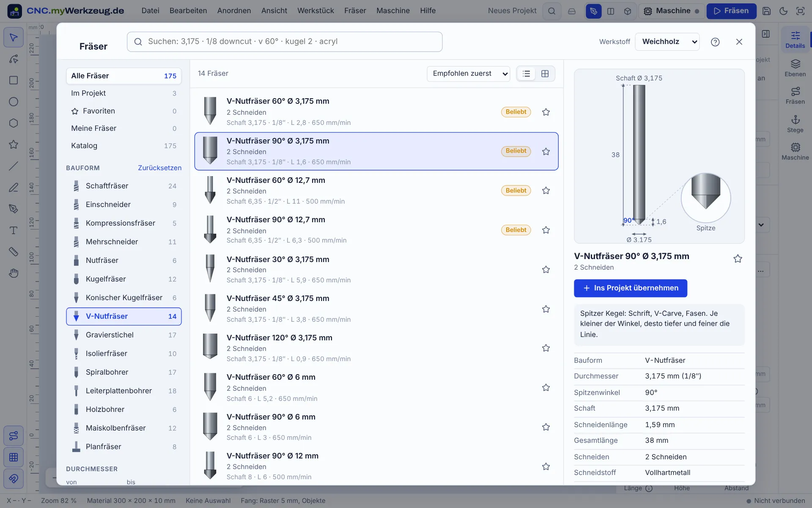Toggle favorite star in details panel header

(x=738, y=259)
